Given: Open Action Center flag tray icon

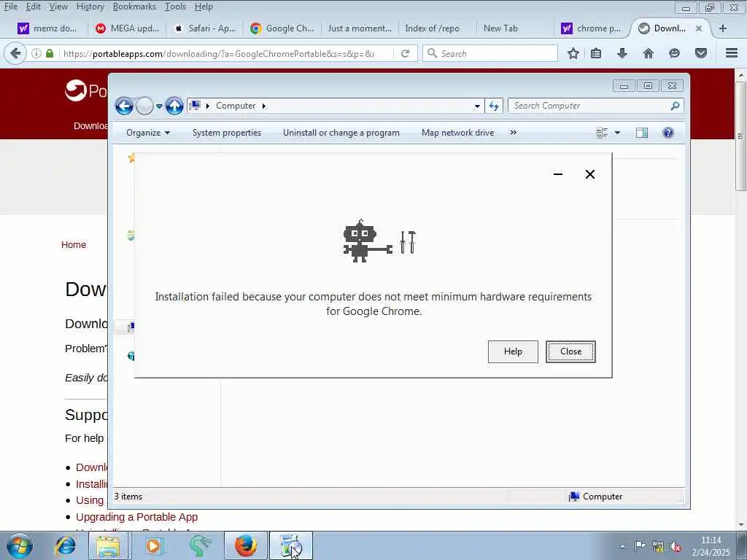Looking at the screenshot, I should click(640, 545).
